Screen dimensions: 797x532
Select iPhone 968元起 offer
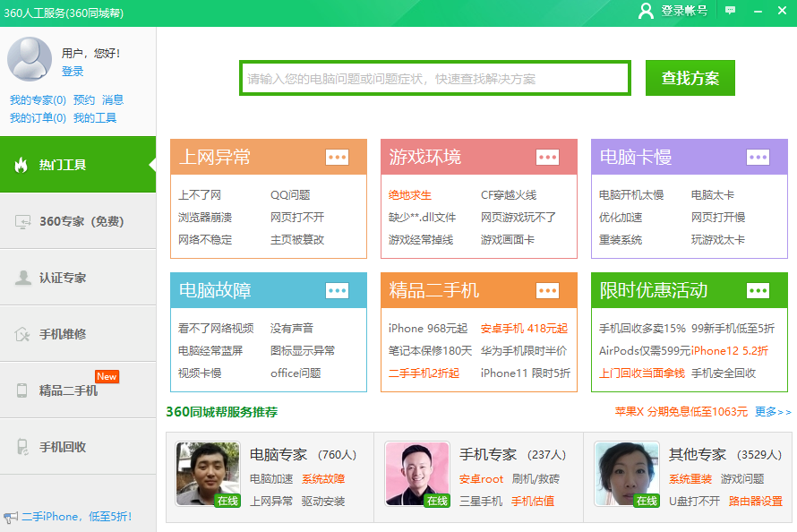(x=428, y=328)
